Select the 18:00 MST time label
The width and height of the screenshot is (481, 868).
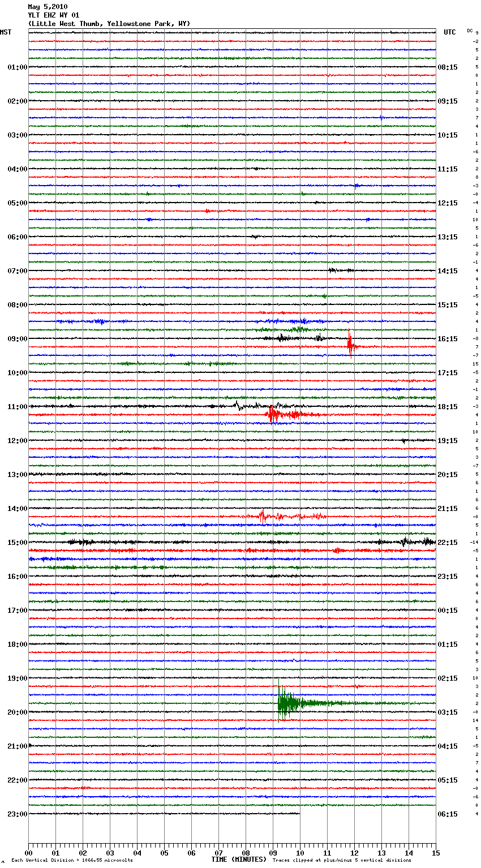18,644
